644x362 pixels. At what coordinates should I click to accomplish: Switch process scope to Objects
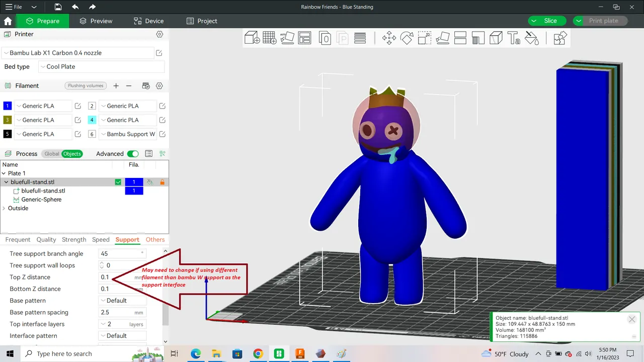[x=72, y=154]
